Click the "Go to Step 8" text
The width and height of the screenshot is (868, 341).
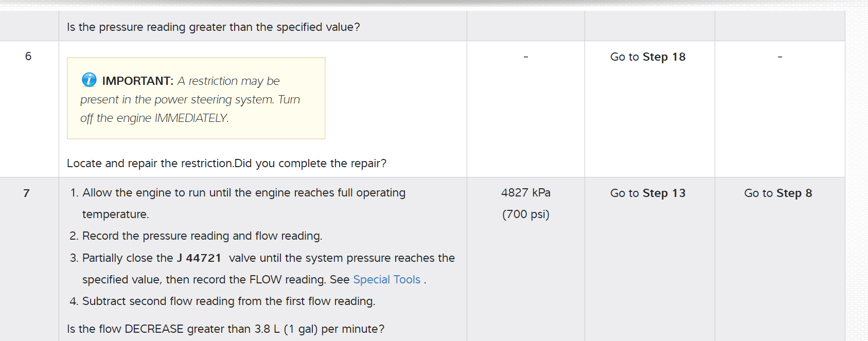(777, 193)
